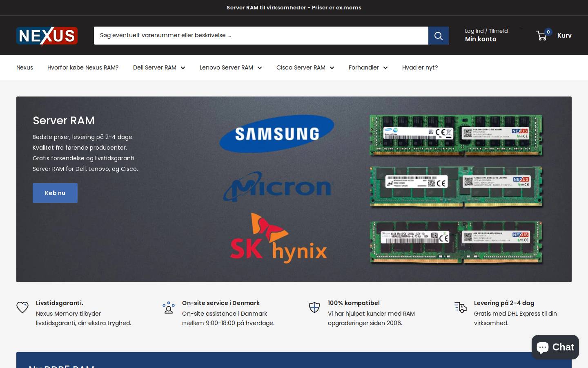Viewport: 588px width, 368px height.
Task: Click the delivery truck icon
Action: [461, 307]
